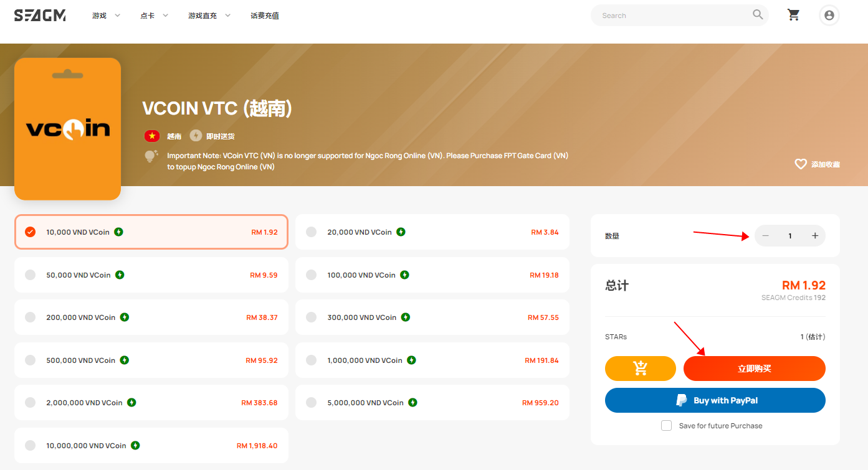
Task: Click the RM 1,918.40 price text
Action: click(257, 446)
